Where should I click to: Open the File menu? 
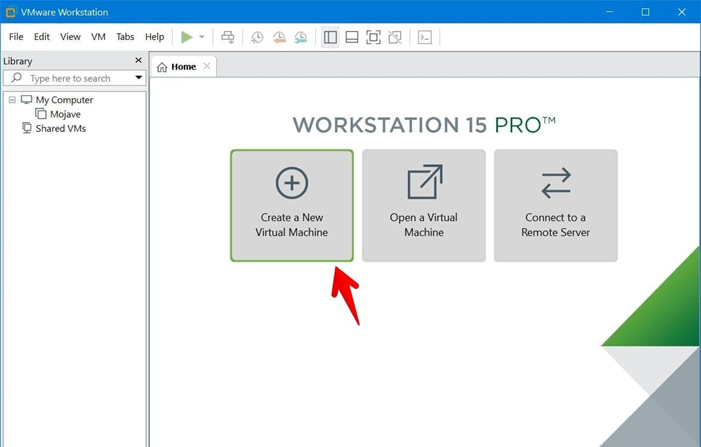[16, 37]
